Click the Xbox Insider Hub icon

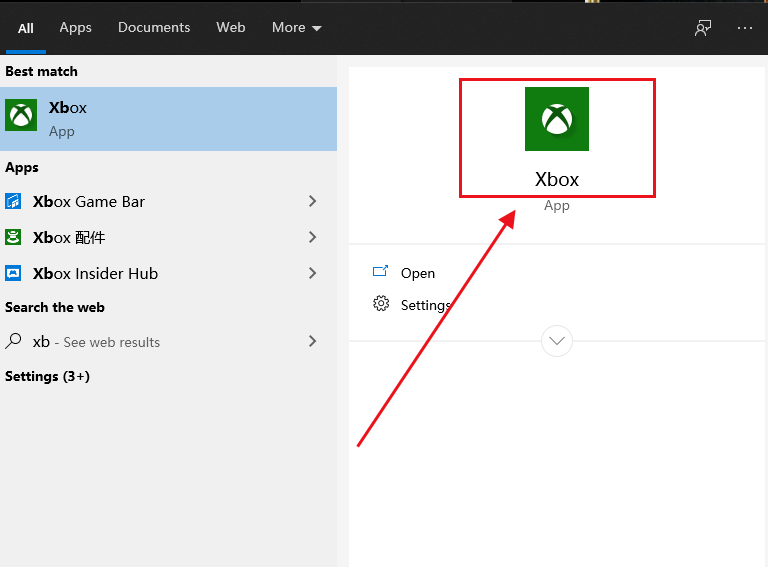click(14, 273)
